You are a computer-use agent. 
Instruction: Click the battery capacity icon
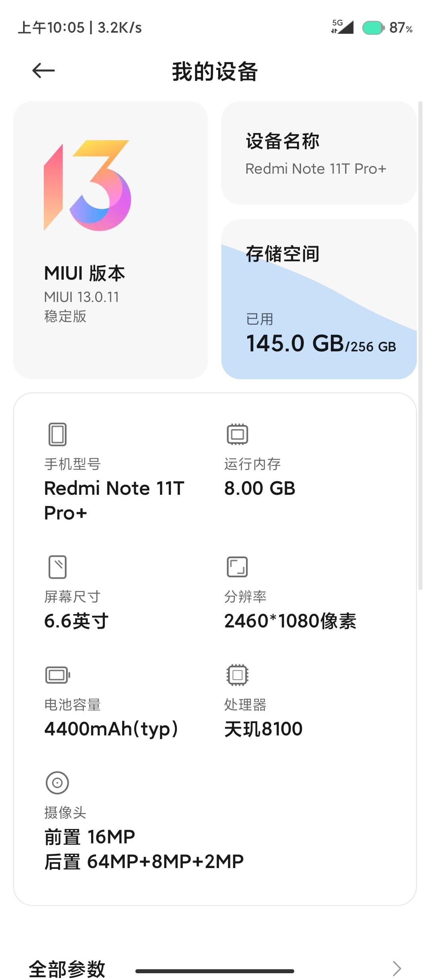click(58, 675)
